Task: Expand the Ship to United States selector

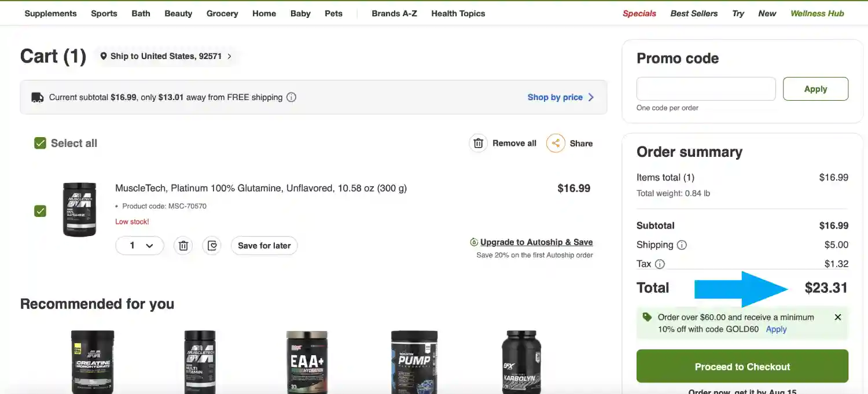Action: (165, 56)
